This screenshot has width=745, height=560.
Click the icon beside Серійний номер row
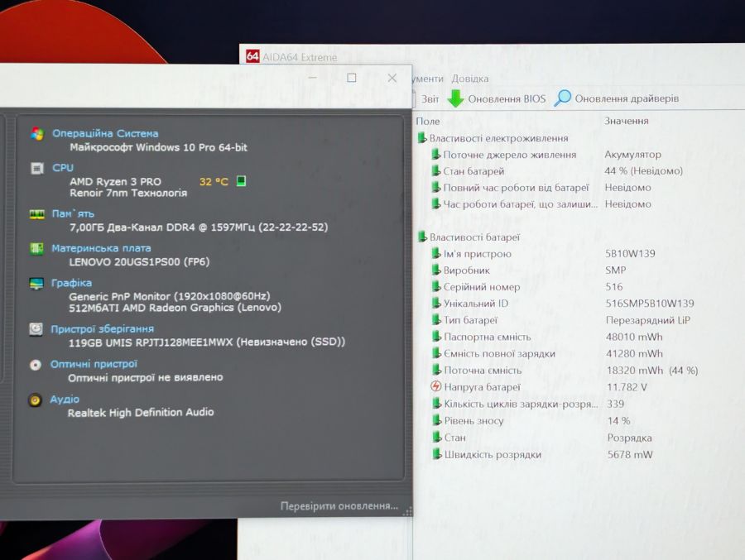tap(435, 286)
